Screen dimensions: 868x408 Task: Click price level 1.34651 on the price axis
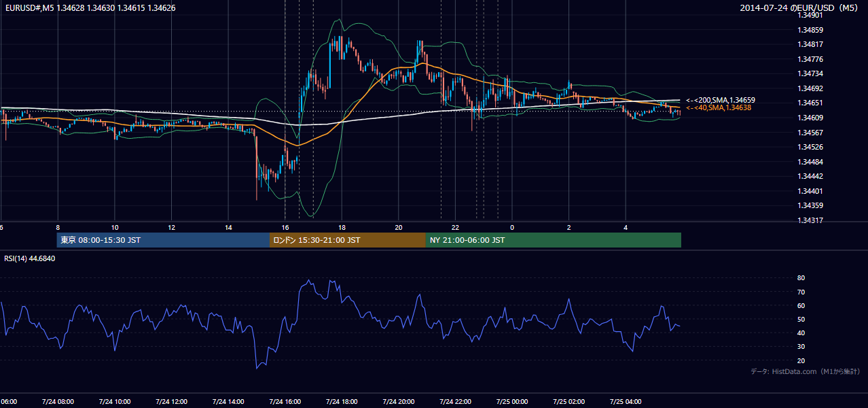[x=811, y=103]
